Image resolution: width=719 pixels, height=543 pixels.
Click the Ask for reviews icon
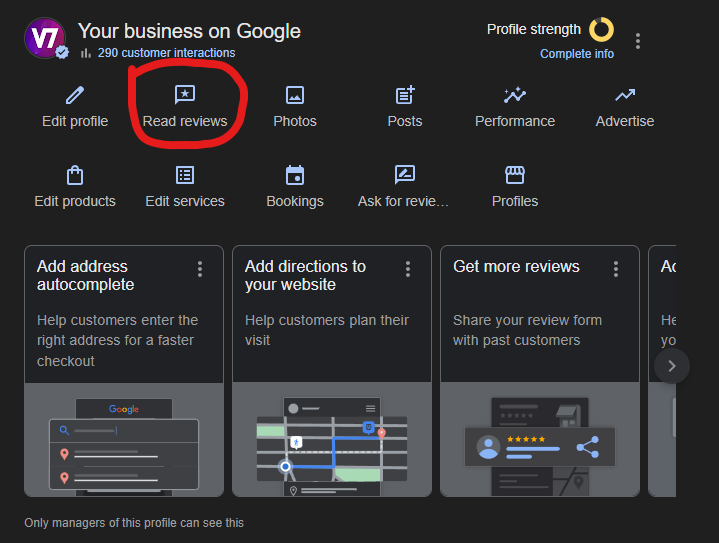point(404,176)
